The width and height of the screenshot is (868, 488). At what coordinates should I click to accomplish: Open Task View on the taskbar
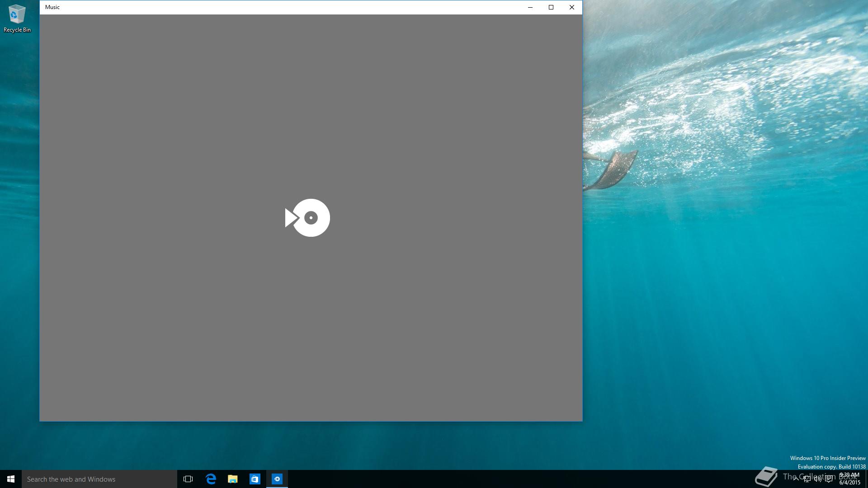188,479
